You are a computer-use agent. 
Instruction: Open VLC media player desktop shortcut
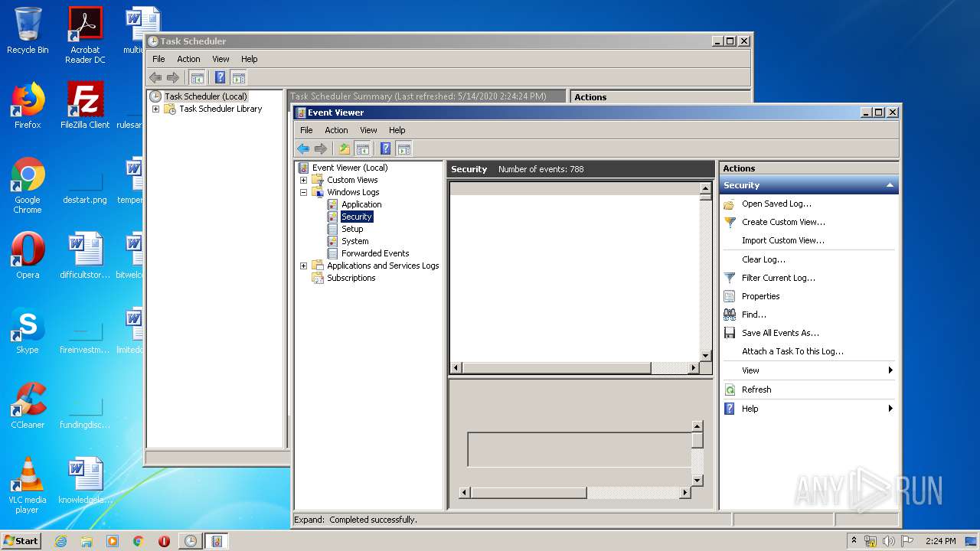point(28,485)
